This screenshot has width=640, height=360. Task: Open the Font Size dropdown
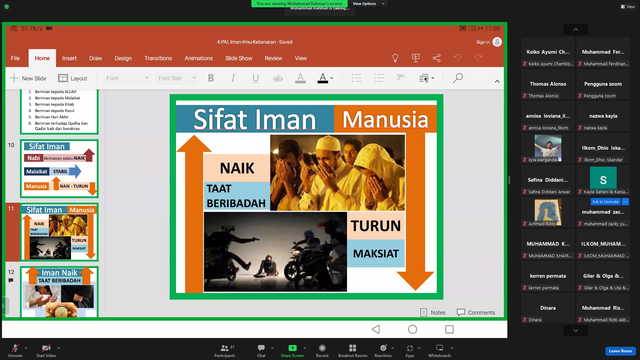point(177,78)
